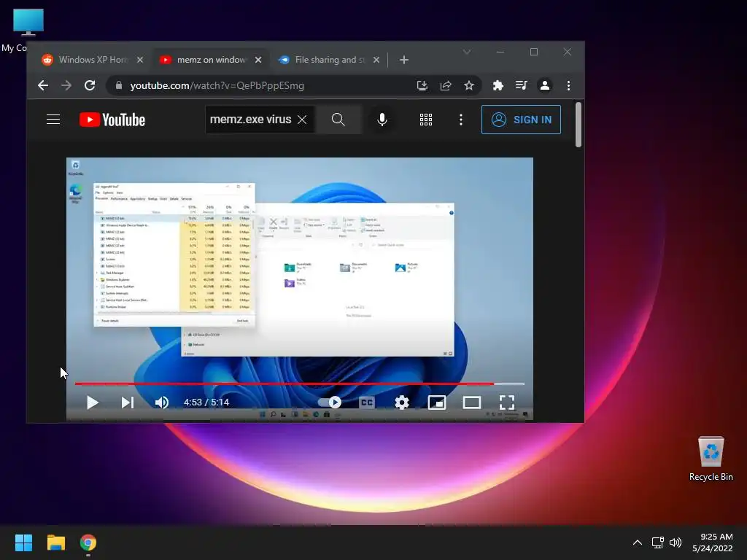Image resolution: width=747 pixels, height=560 pixels.
Task: Click the forward navigation arrow
Action: (x=66, y=86)
